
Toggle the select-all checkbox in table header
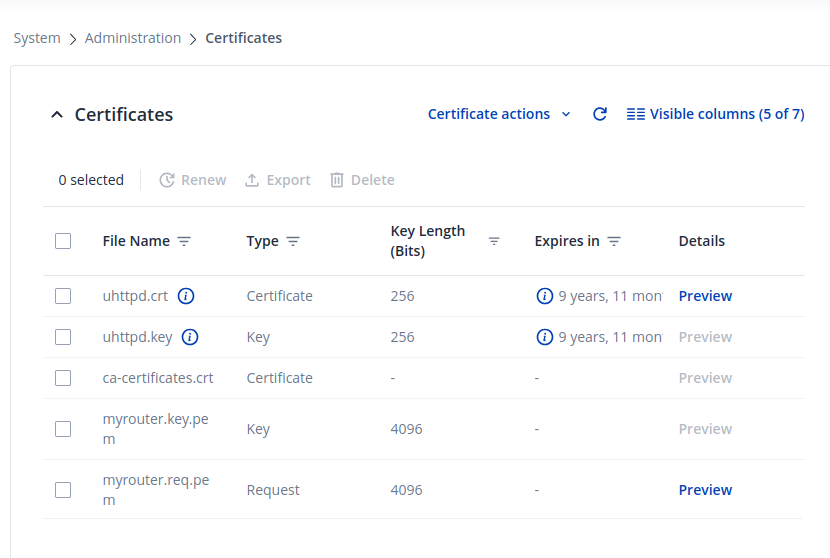(63, 241)
